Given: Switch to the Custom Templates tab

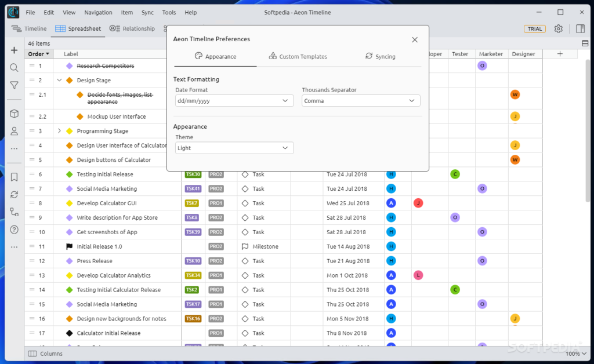Looking at the screenshot, I should pyautogui.click(x=298, y=57).
